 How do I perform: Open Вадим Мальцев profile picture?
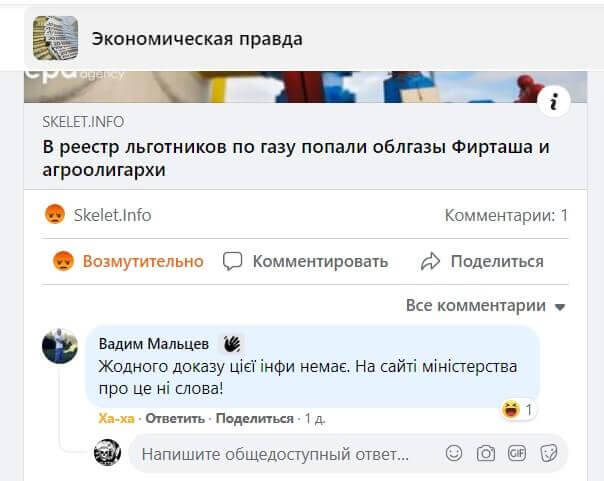60,346
